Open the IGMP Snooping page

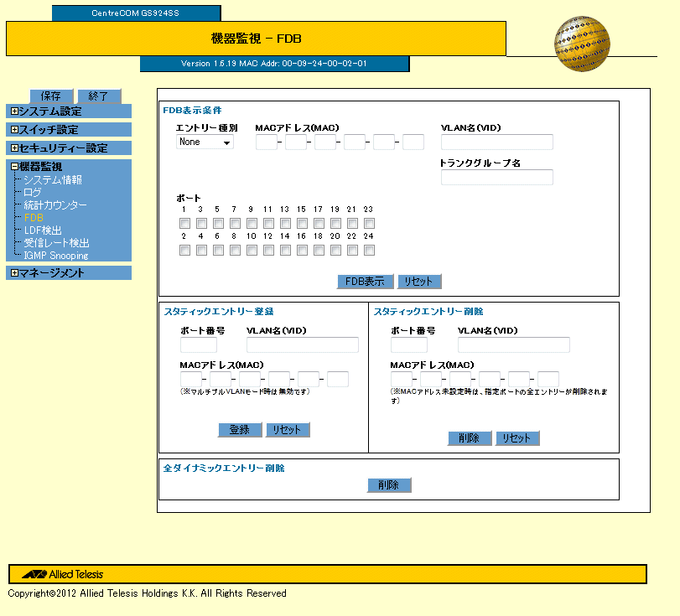tap(56, 256)
